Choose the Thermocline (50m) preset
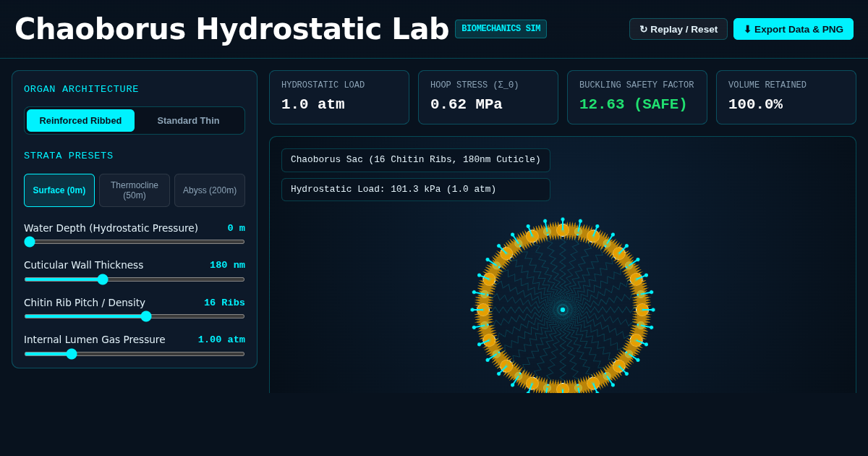Image resolution: width=868 pixels, height=456 pixels. click(x=135, y=190)
